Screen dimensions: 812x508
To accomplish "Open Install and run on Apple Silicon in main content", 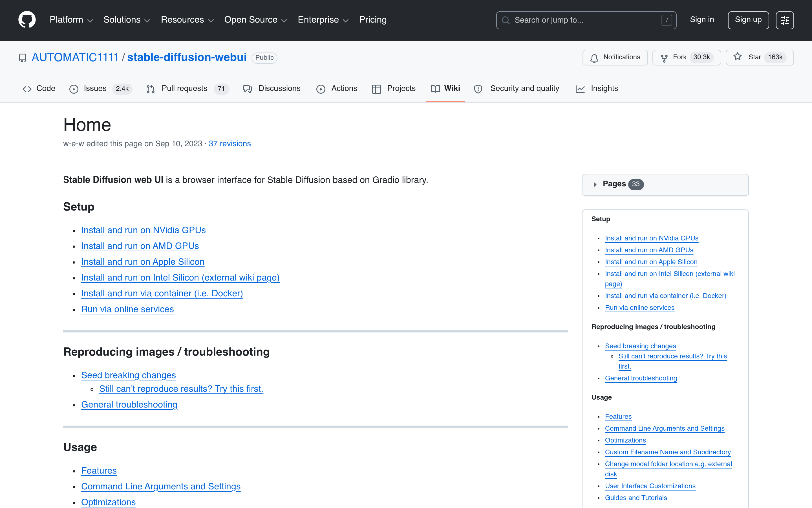I will (143, 262).
